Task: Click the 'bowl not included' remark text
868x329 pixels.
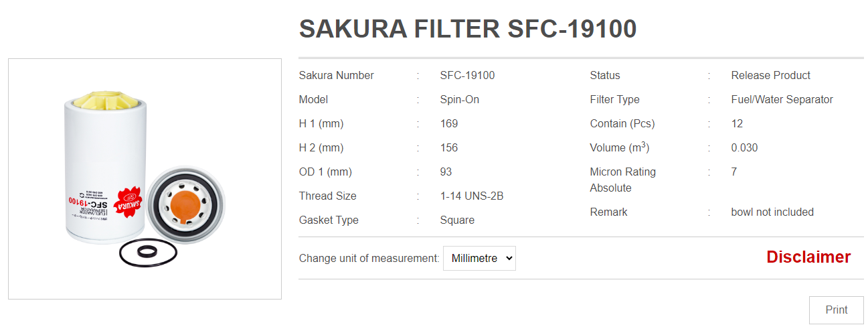Action: click(x=772, y=212)
